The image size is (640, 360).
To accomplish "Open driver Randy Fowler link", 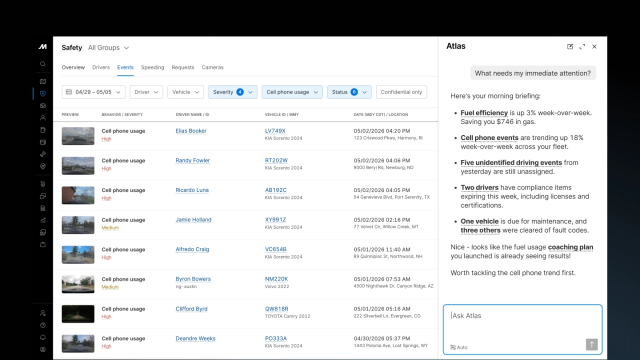I will (x=193, y=160).
